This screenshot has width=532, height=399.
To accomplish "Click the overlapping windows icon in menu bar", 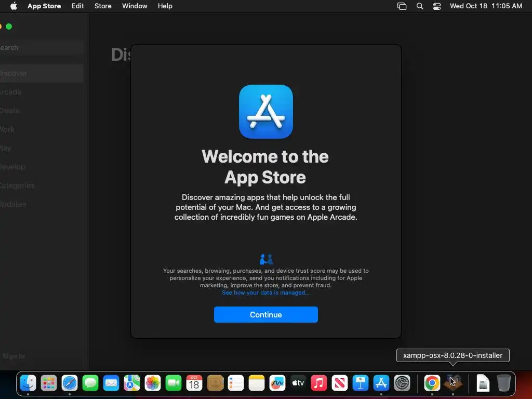I will click(x=402, y=6).
